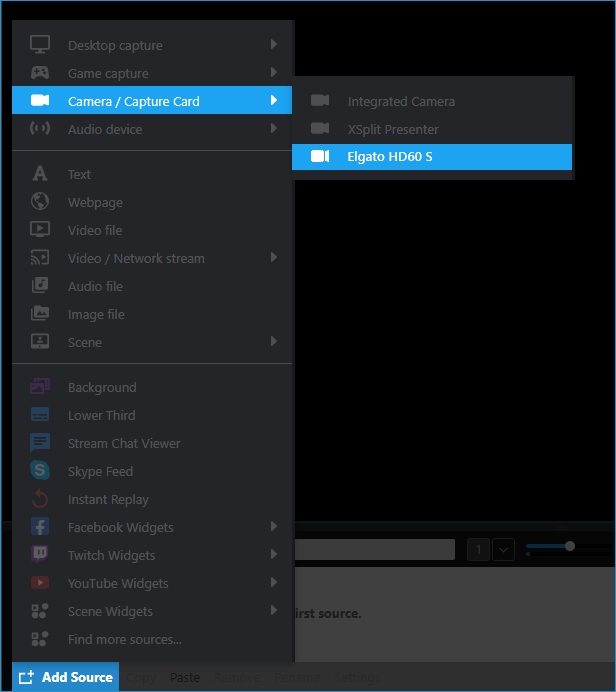Screen dimensions: 616x692
Task: Select the Lower Third entry
Action: [152, 415]
